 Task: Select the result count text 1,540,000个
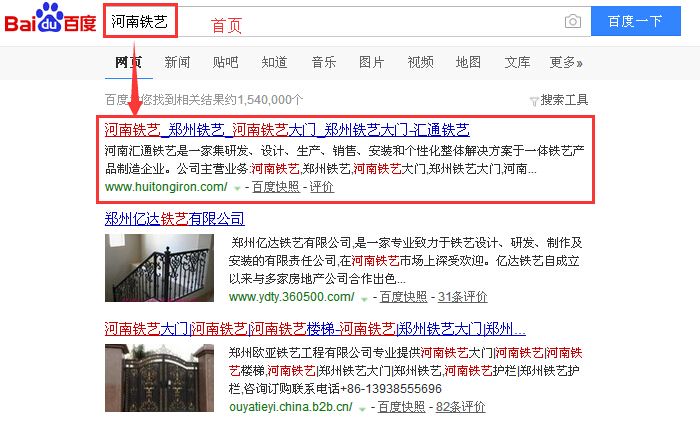[271, 100]
